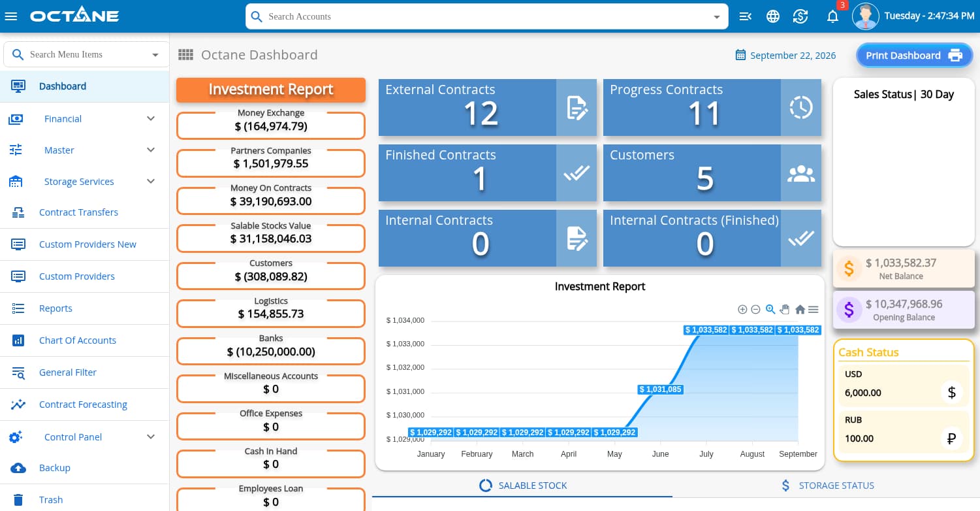Open the hamburger menu beside the Octane logo

point(11,16)
